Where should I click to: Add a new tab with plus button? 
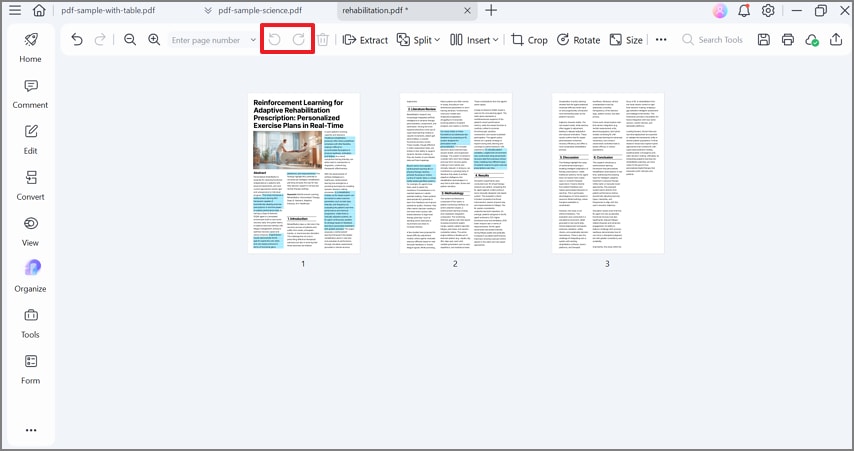point(491,10)
